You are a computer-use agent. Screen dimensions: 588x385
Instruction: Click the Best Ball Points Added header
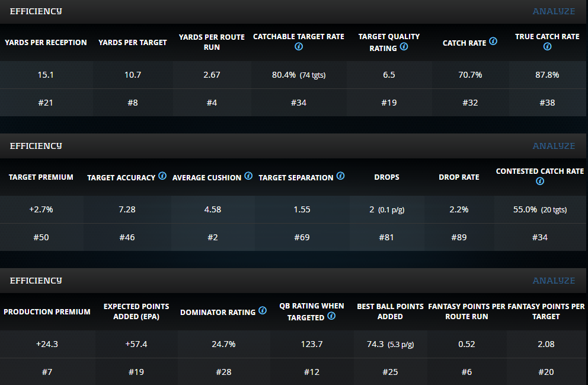tap(390, 311)
